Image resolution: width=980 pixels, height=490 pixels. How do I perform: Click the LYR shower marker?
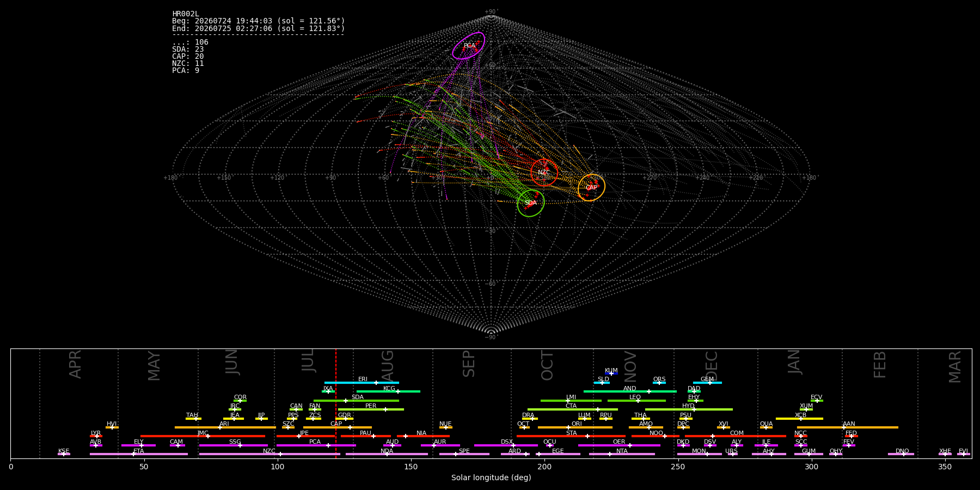click(96, 436)
